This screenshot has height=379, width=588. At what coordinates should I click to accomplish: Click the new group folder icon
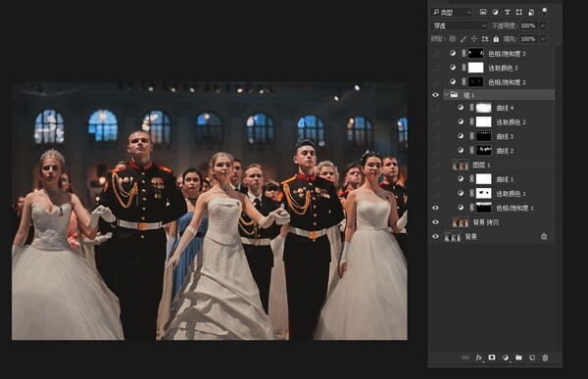pyautogui.click(x=518, y=357)
